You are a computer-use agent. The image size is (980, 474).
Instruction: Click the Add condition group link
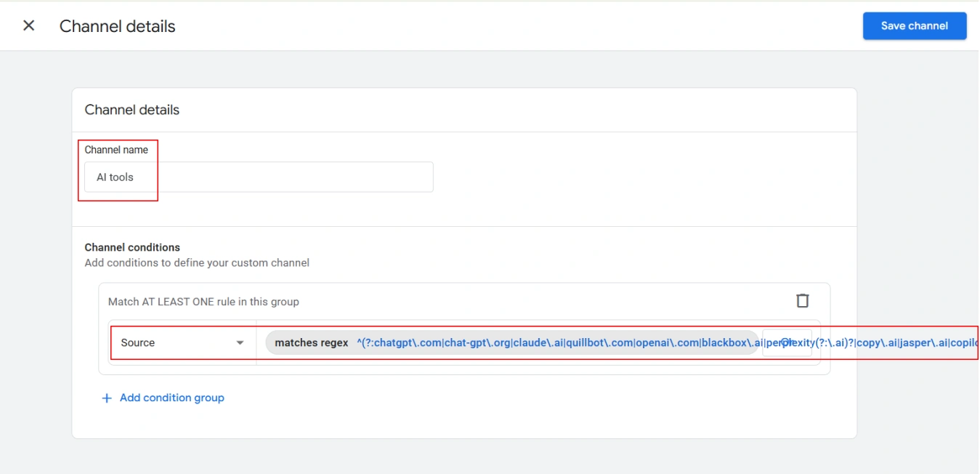172,397
